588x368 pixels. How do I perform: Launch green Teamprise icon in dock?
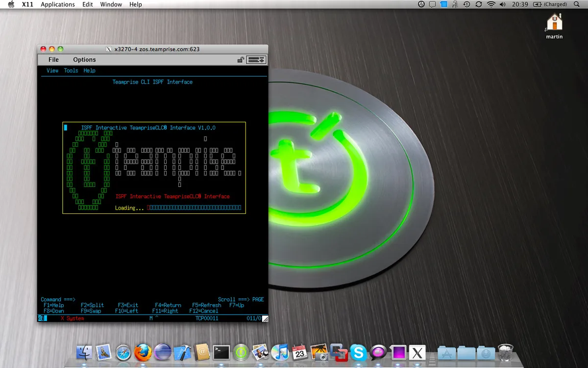pyautogui.click(x=241, y=352)
